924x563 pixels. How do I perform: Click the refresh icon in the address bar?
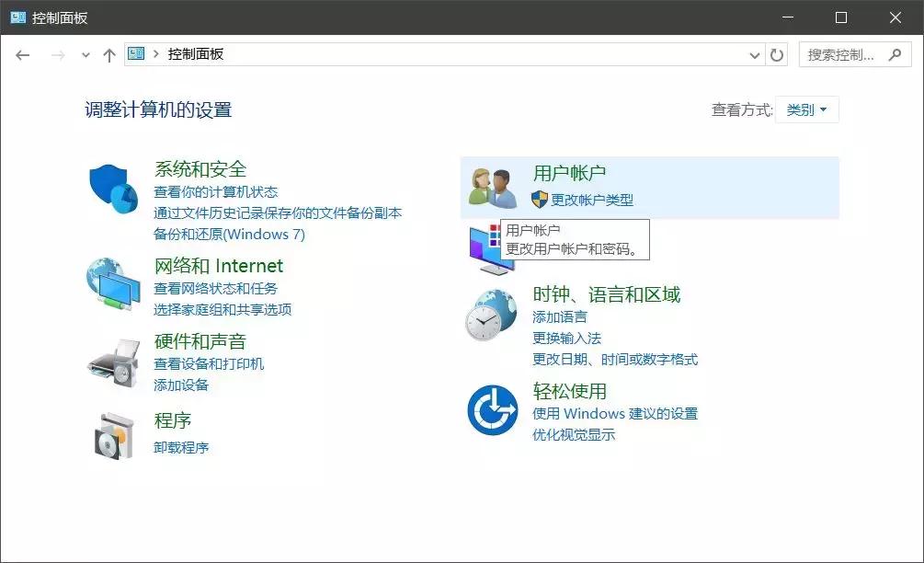[x=776, y=54]
